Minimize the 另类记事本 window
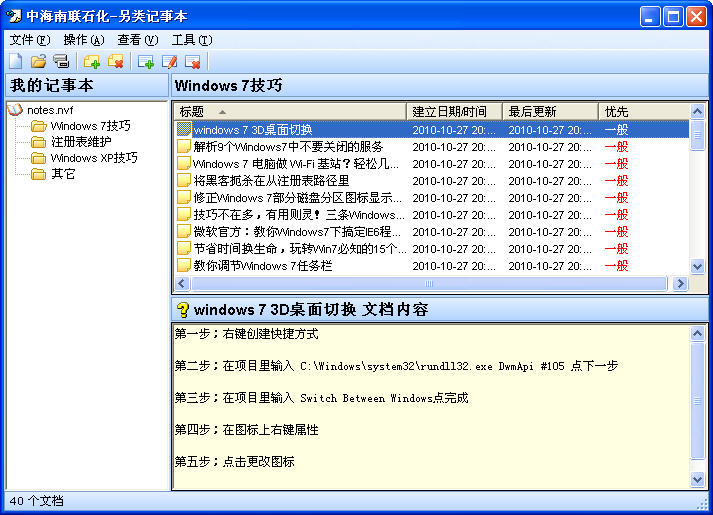 pos(650,17)
